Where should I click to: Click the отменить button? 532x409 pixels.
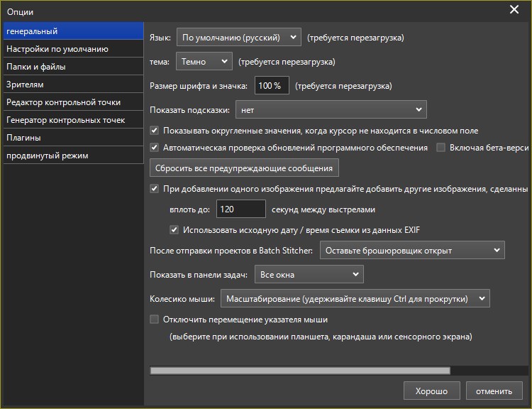click(x=494, y=391)
